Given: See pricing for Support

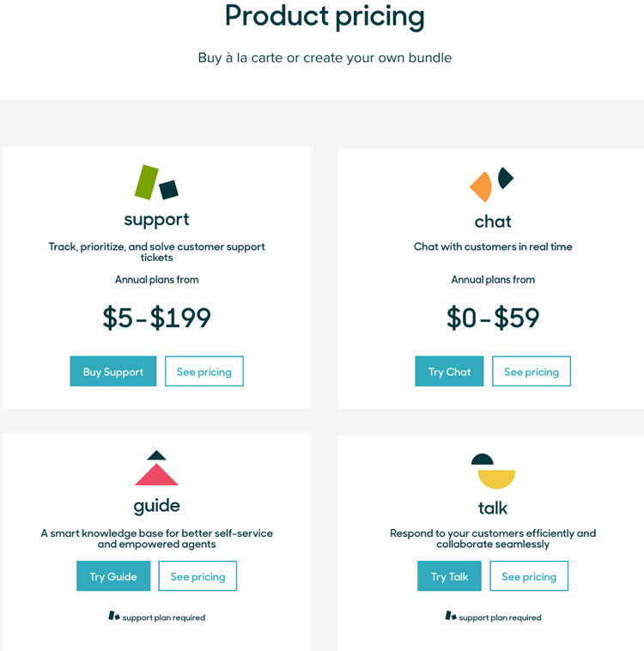Looking at the screenshot, I should click(x=204, y=371).
